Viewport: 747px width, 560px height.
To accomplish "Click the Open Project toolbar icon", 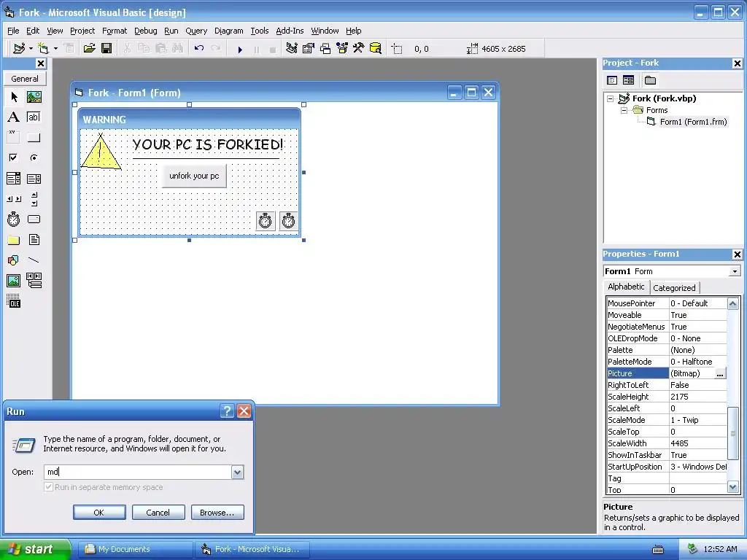I will pyautogui.click(x=89, y=48).
